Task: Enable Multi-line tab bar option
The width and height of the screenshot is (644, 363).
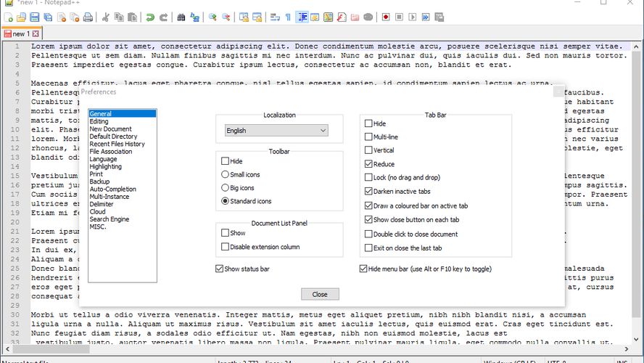Action: tap(368, 137)
